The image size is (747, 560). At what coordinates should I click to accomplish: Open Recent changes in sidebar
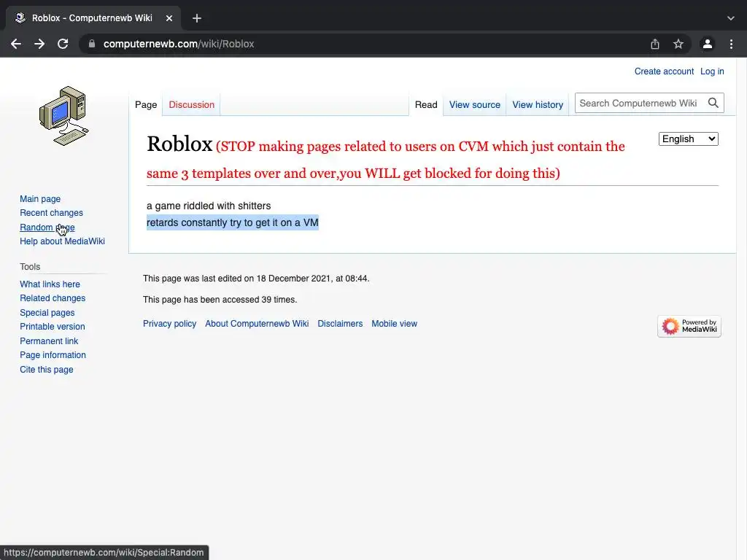pos(52,213)
